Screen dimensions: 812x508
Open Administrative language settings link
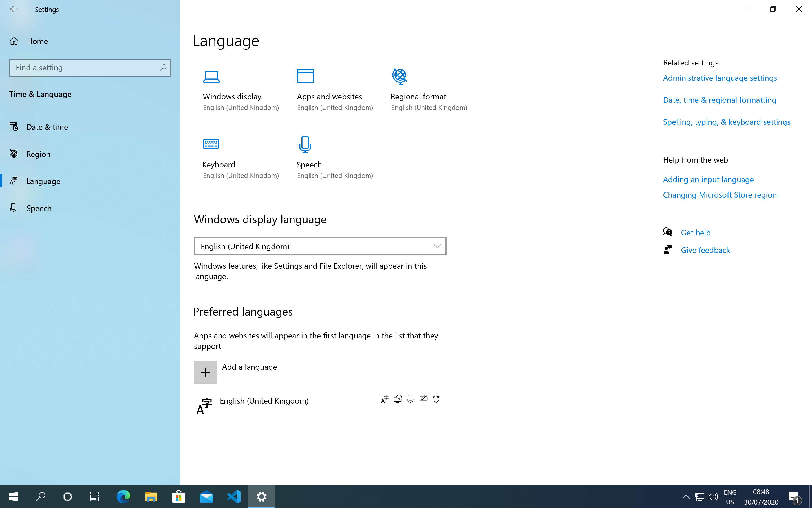click(x=720, y=78)
